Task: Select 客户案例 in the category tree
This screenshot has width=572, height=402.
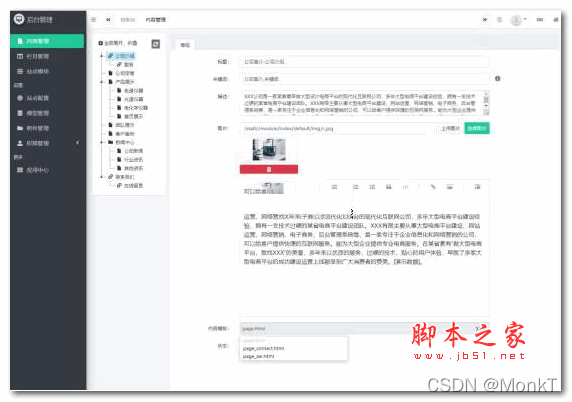Action: [x=125, y=134]
